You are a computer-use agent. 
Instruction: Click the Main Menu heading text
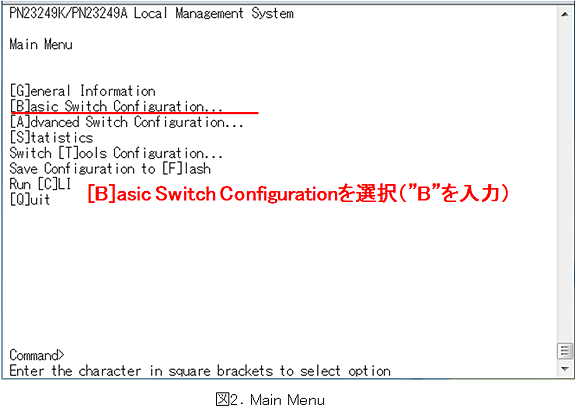(x=41, y=44)
